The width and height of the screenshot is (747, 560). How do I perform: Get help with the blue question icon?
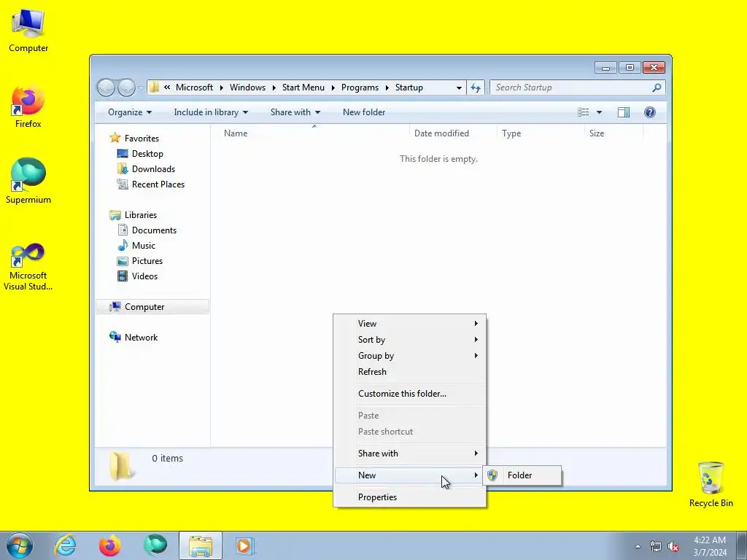(649, 112)
